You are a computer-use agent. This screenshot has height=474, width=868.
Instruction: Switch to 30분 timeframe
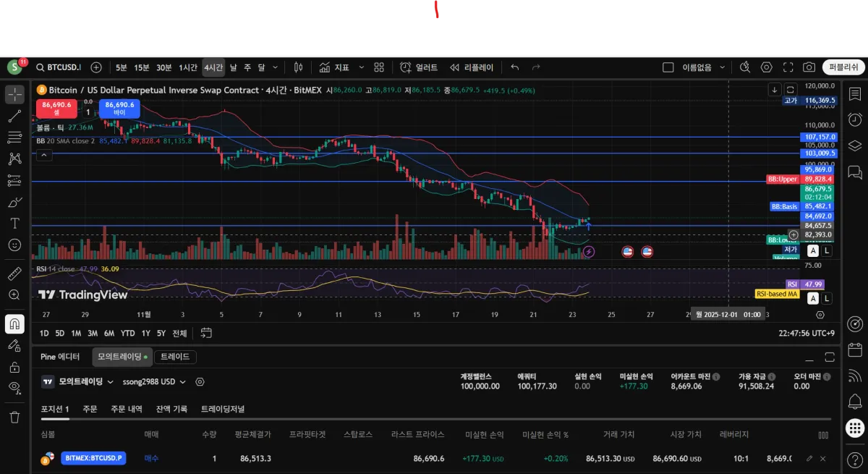(164, 67)
